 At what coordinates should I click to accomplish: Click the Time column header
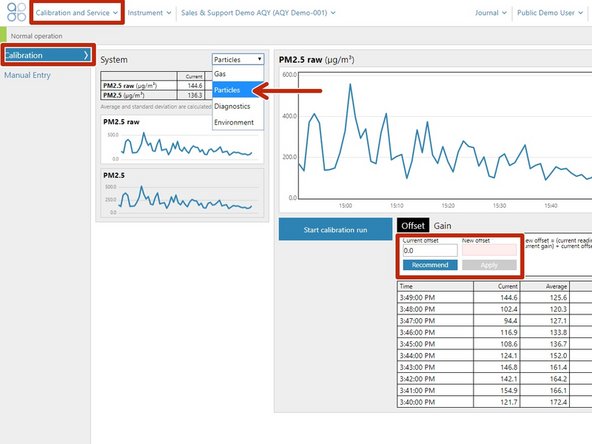[435, 287]
